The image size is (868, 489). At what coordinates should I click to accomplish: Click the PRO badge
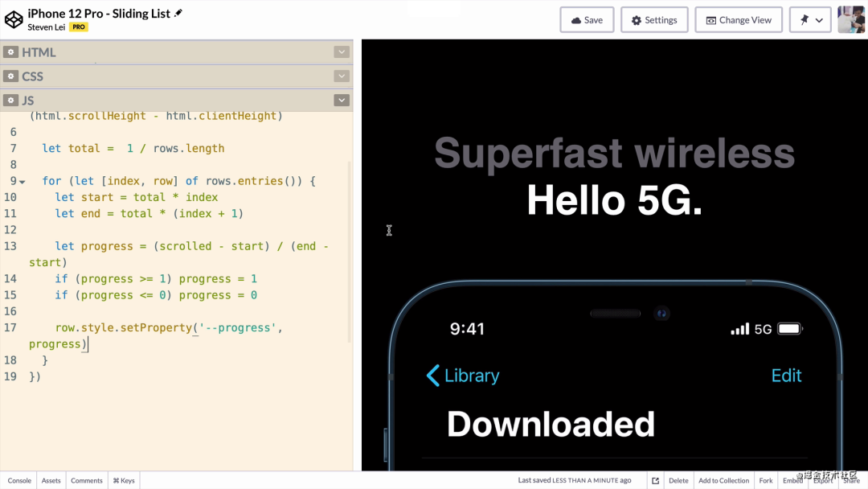[79, 27]
